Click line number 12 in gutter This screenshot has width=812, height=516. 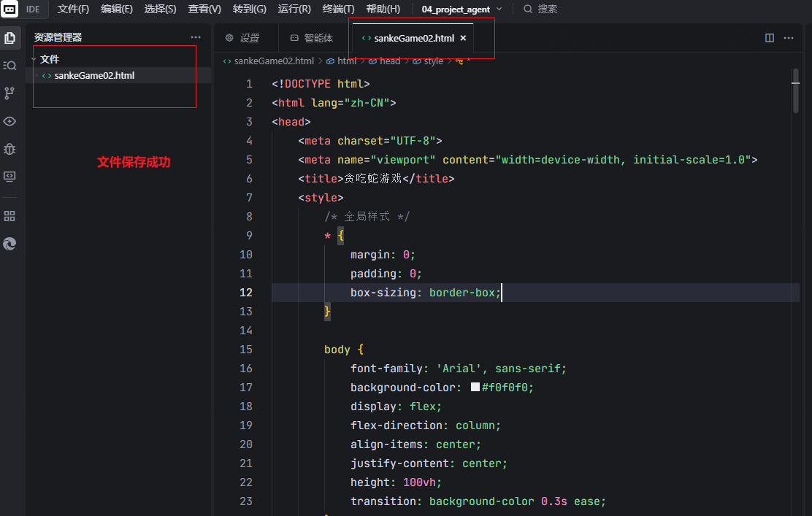pos(246,293)
